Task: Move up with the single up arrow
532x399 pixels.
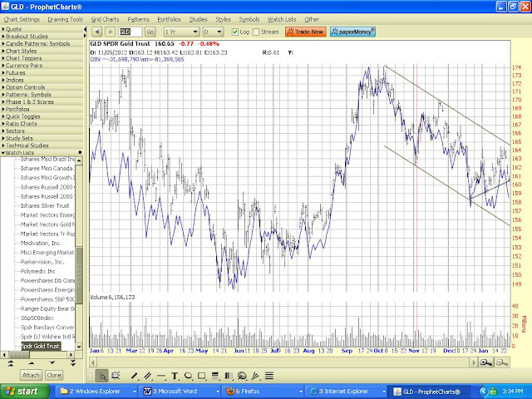Action: 32,363
